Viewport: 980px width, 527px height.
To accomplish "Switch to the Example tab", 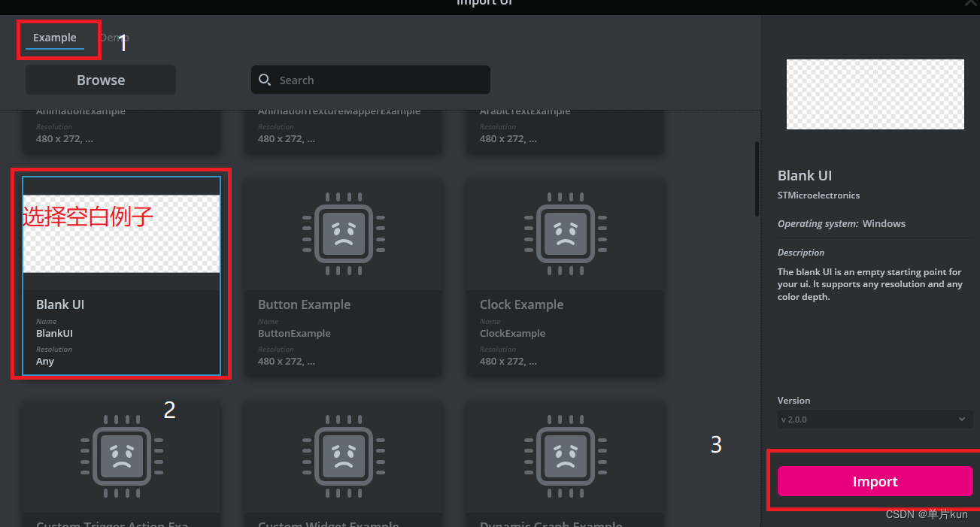I will coord(54,37).
